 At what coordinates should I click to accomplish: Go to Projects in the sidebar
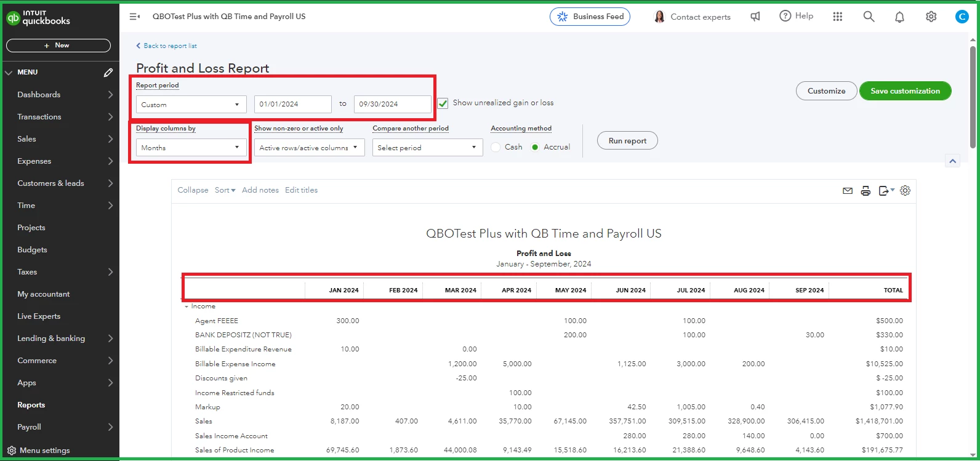(31, 228)
